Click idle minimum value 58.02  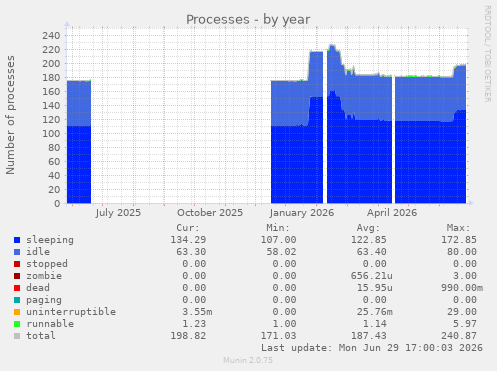[281, 252]
